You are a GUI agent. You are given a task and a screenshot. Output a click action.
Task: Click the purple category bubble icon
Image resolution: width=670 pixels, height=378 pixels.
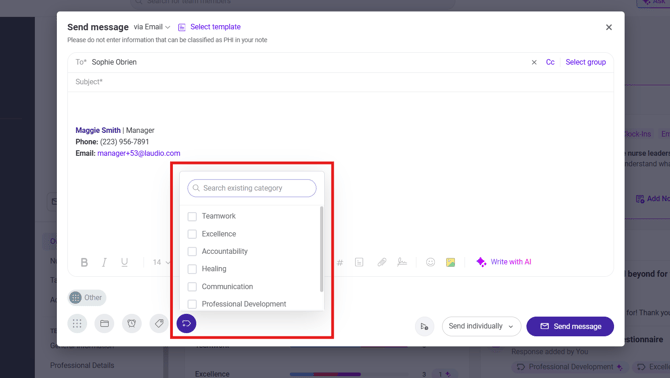186,324
